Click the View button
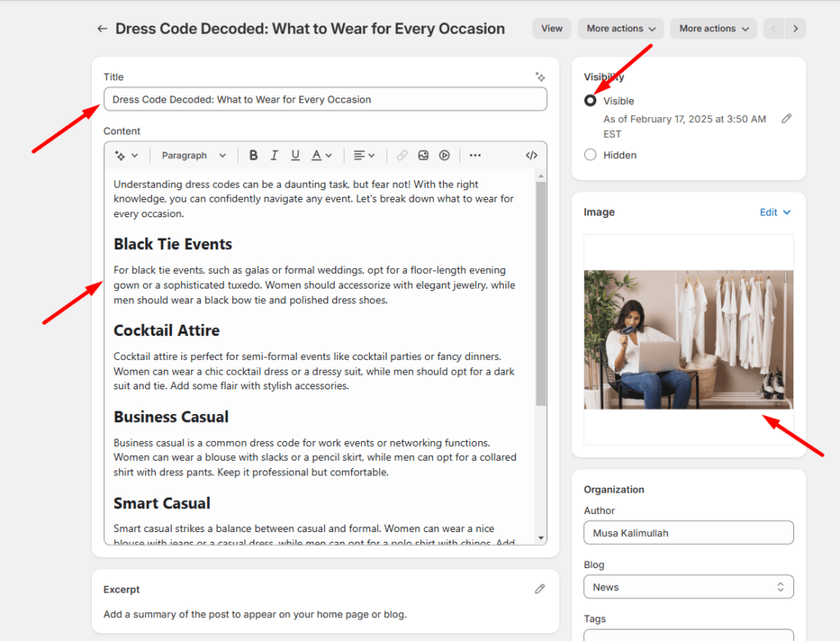840x641 pixels. (552, 29)
